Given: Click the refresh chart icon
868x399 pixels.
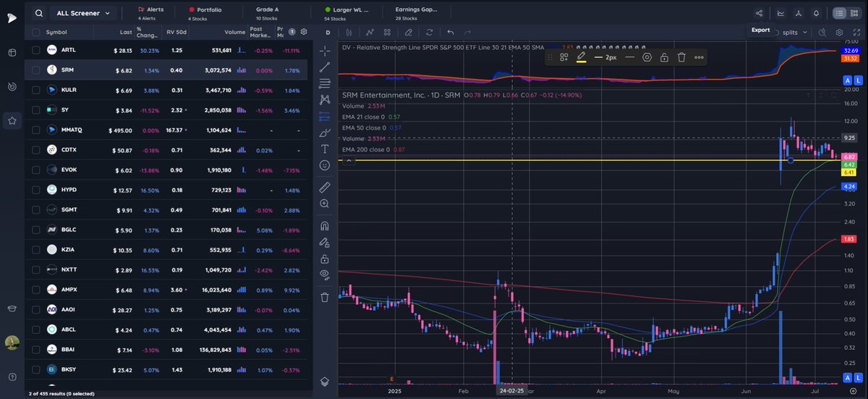Looking at the screenshot, I should (430, 33).
